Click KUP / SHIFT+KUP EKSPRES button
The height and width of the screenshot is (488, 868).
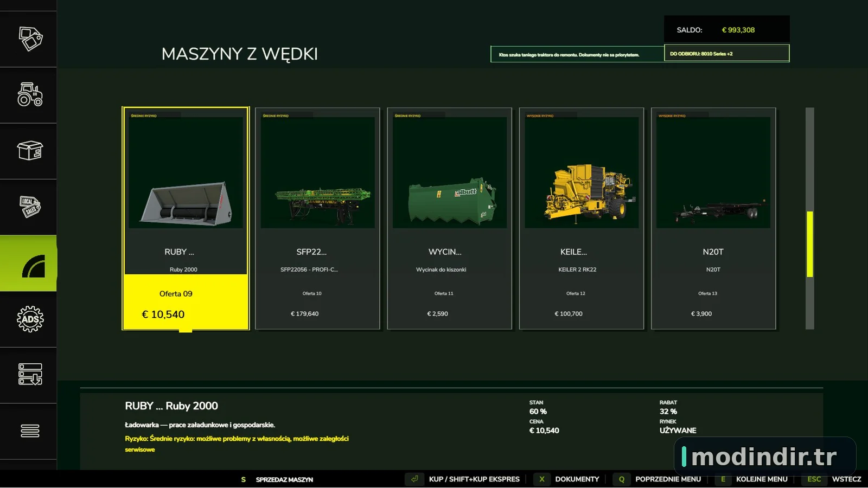(474, 479)
